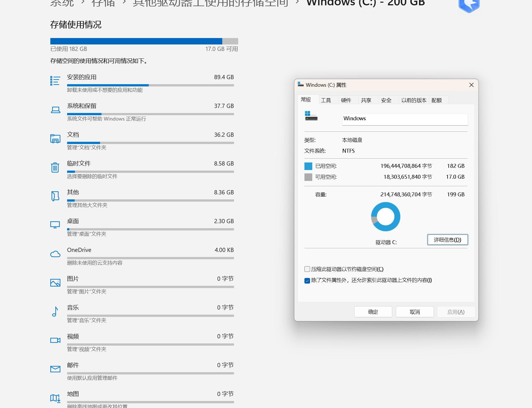Screen dimensions: 532x408
Task: Click the Other (其他) category icon
Action: coord(55,196)
